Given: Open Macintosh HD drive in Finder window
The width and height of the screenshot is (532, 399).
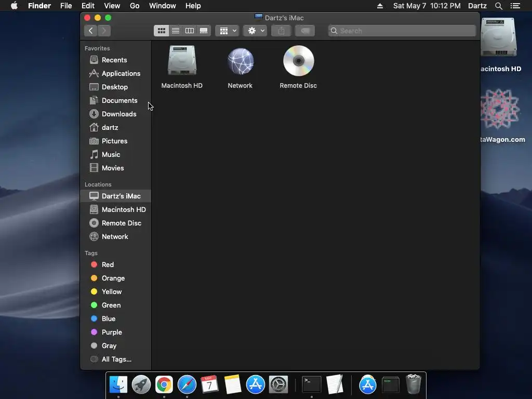Looking at the screenshot, I should 182,61.
